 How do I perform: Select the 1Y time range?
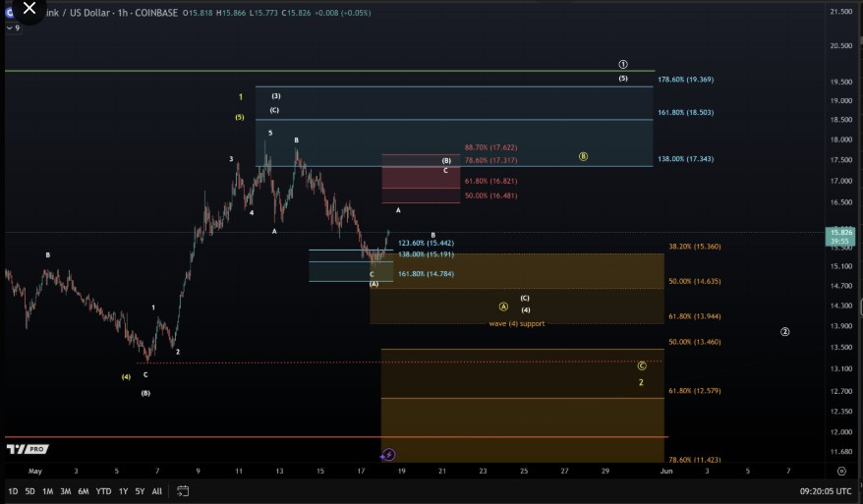[x=123, y=491]
